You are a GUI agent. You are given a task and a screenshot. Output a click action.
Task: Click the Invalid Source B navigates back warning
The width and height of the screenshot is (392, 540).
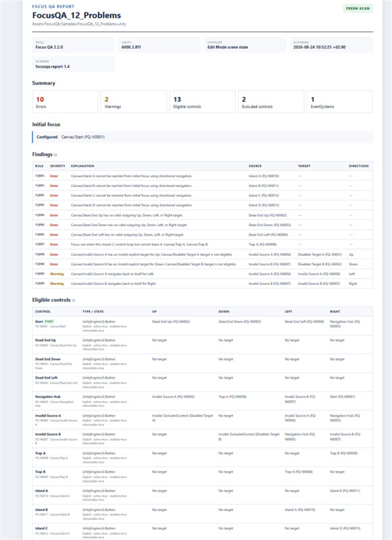point(202,283)
